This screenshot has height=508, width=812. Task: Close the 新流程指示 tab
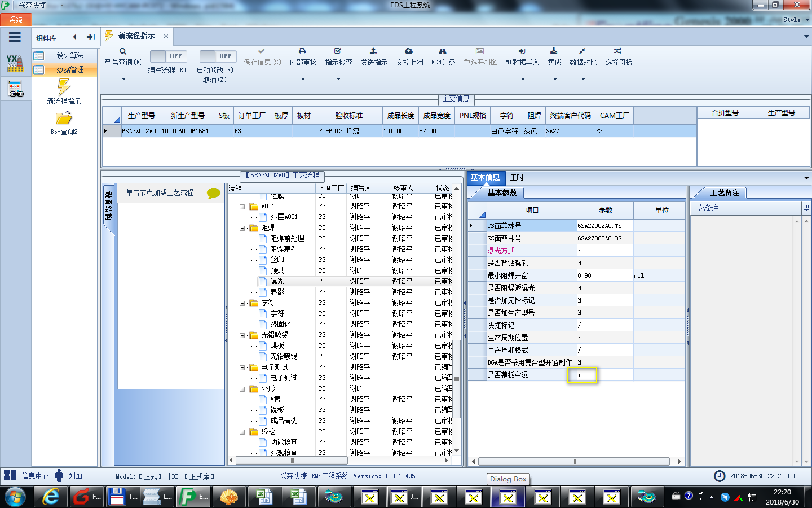166,36
